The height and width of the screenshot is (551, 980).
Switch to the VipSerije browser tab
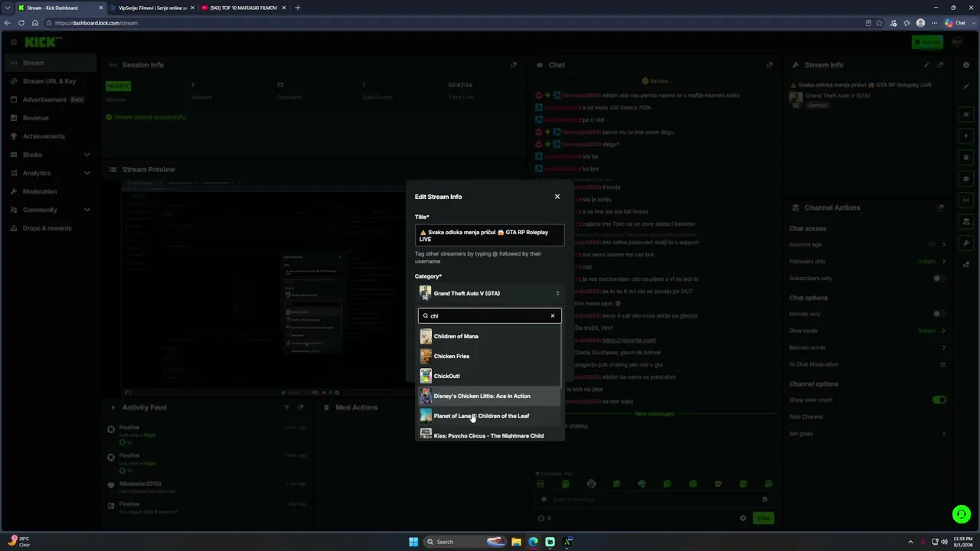coord(152,8)
